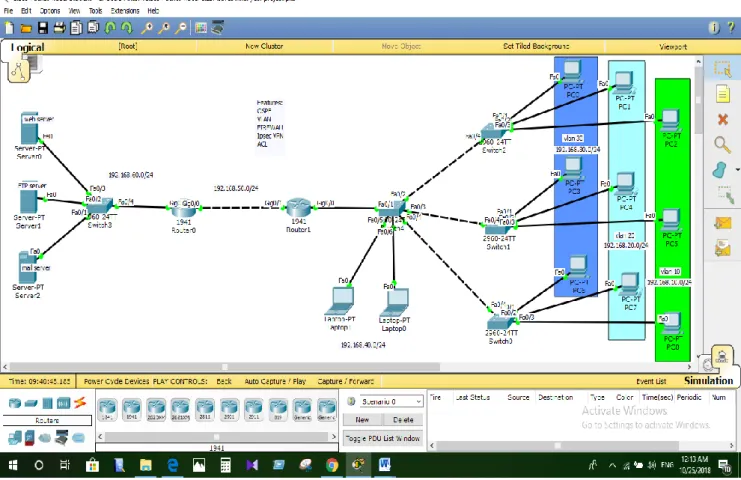The height and width of the screenshot is (480, 741).
Task: Click Toggle PDU List Window button
Action: (x=383, y=438)
